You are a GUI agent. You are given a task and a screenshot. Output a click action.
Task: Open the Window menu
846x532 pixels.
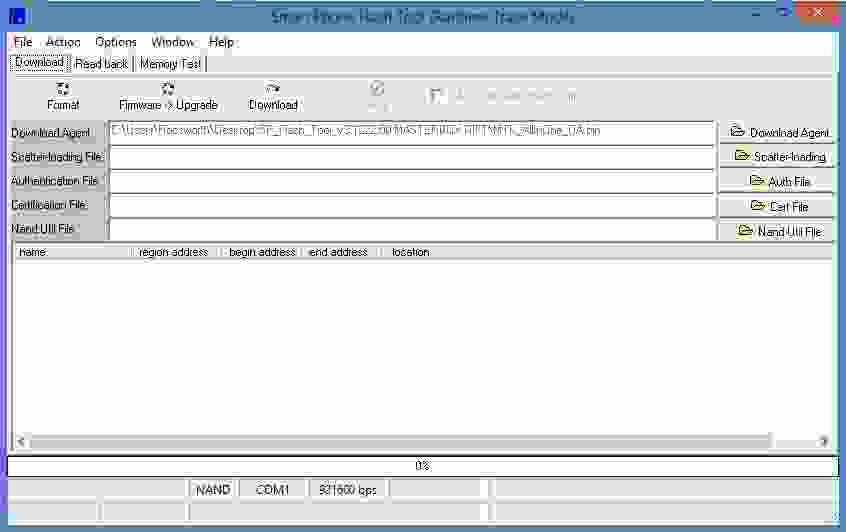(172, 42)
